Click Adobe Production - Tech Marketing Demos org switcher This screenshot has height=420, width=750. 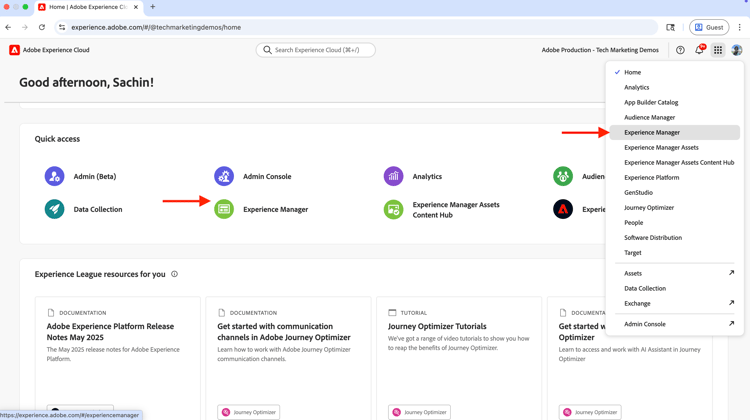(600, 50)
